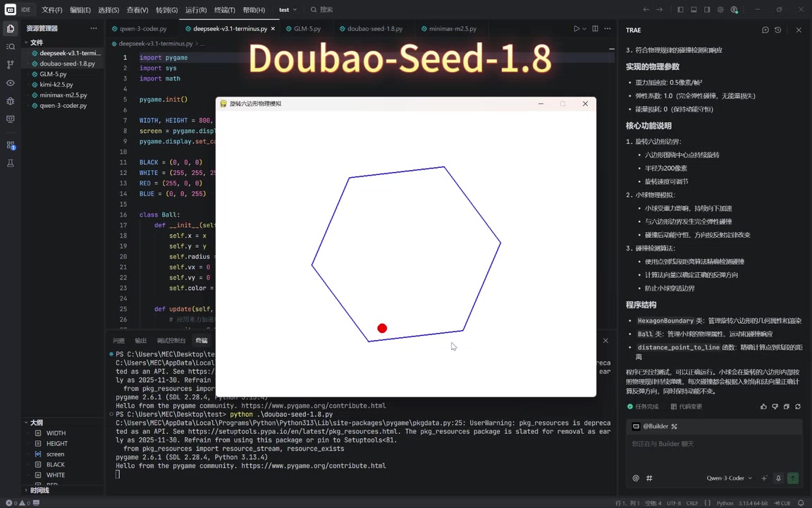Switch to the qwen-3-coder.py tab

(x=143, y=28)
